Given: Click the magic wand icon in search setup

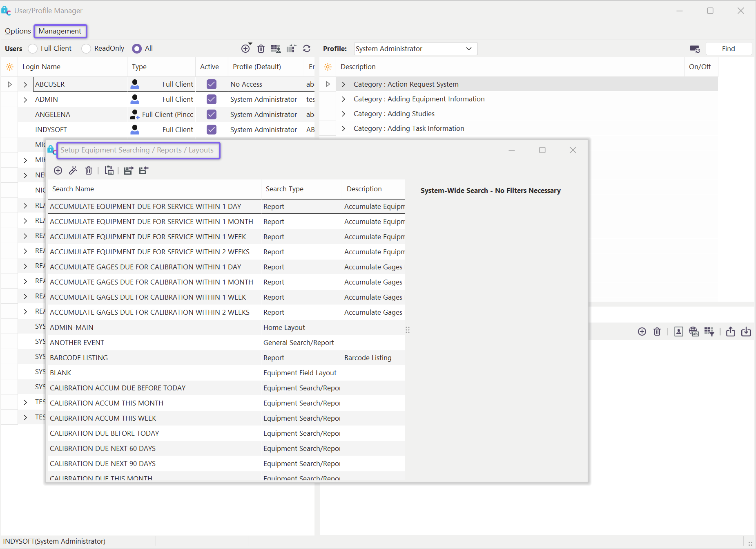Looking at the screenshot, I should coord(73,170).
